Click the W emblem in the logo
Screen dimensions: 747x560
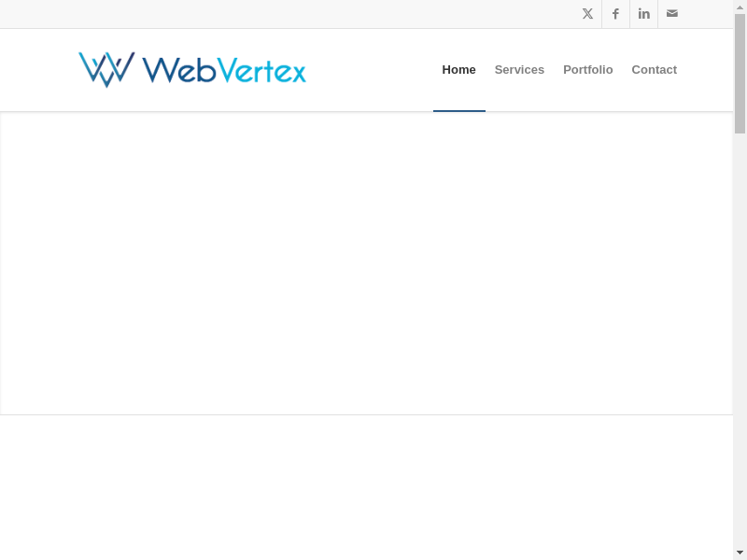coord(106,69)
